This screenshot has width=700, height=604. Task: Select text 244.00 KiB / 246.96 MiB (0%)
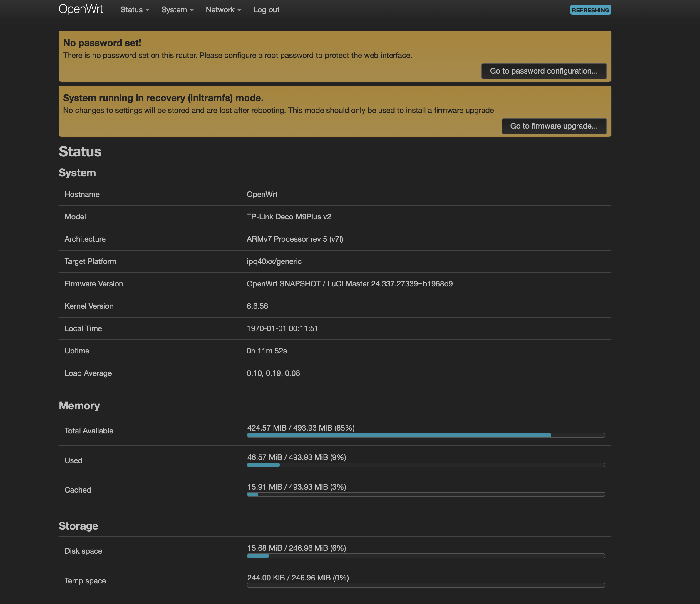(x=298, y=578)
